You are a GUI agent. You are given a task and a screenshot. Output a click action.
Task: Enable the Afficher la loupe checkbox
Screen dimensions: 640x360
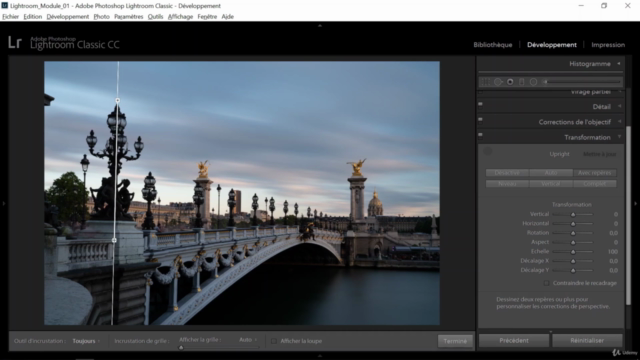(274, 341)
